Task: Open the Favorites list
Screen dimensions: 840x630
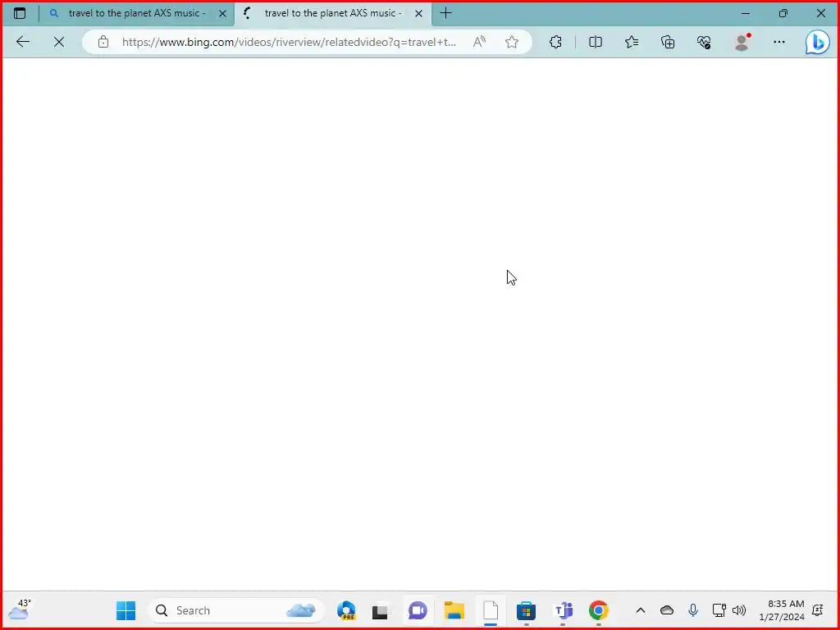Action: click(632, 42)
